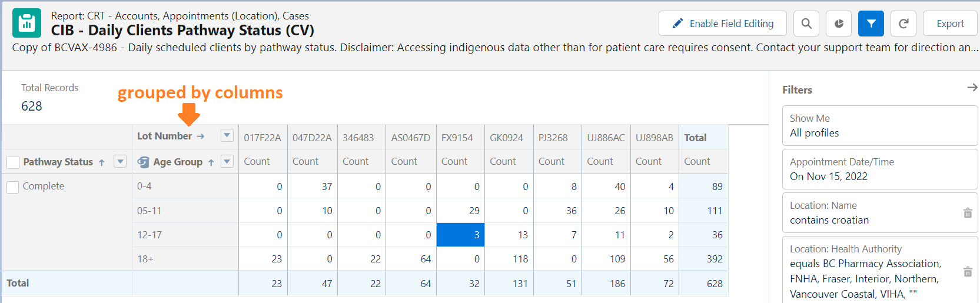
Task: Click the Total Records value 628
Action: (32, 106)
